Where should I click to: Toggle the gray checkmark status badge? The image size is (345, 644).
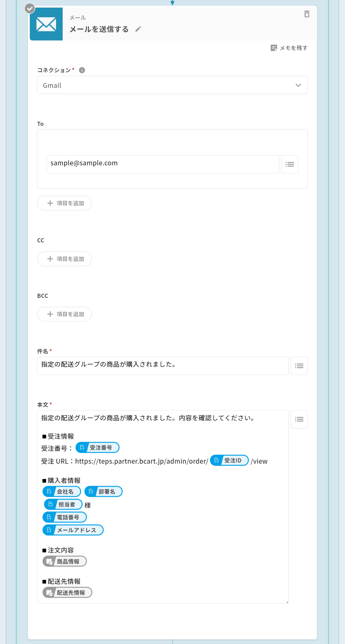tap(30, 9)
